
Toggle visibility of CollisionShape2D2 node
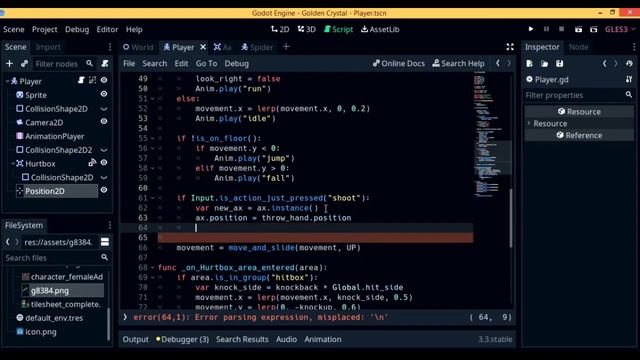pyautogui.click(x=104, y=150)
